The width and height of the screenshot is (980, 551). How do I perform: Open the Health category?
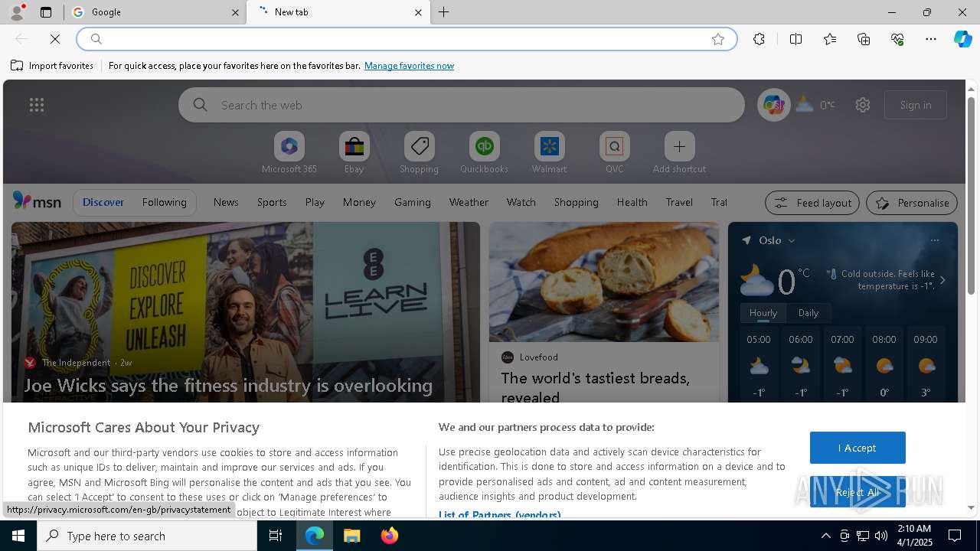[632, 202]
